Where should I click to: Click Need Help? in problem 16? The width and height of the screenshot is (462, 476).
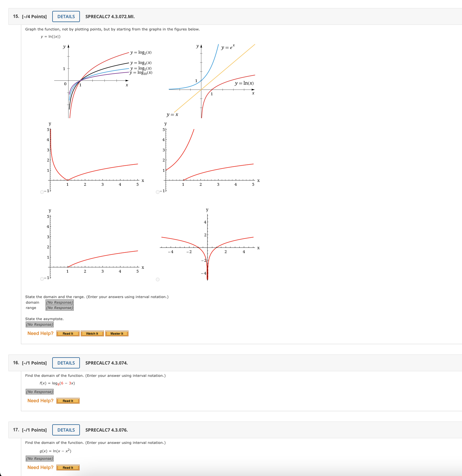pyautogui.click(x=40, y=401)
